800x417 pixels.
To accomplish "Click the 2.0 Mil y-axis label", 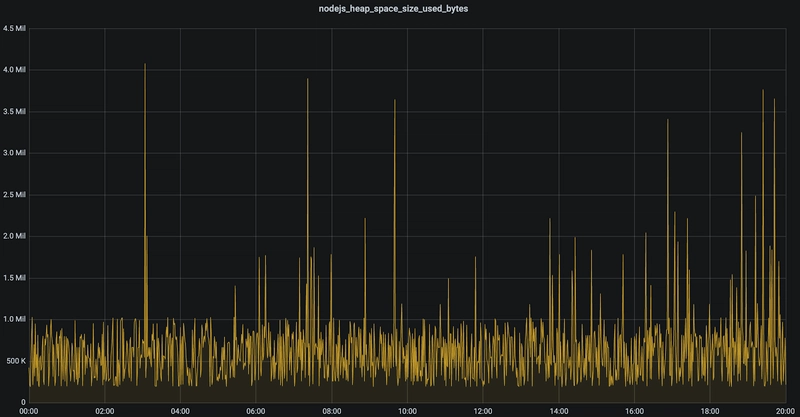I will pyautogui.click(x=14, y=236).
